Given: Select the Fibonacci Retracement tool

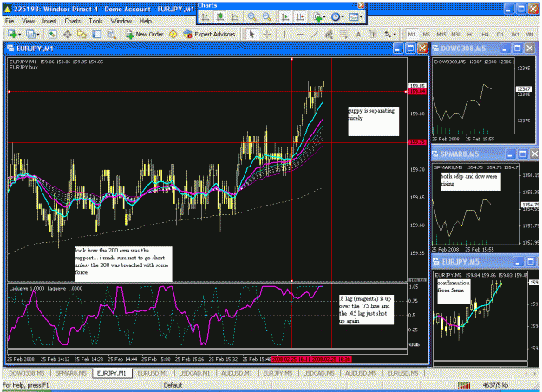Looking at the screenshot, I should click(x=343, y=34).
